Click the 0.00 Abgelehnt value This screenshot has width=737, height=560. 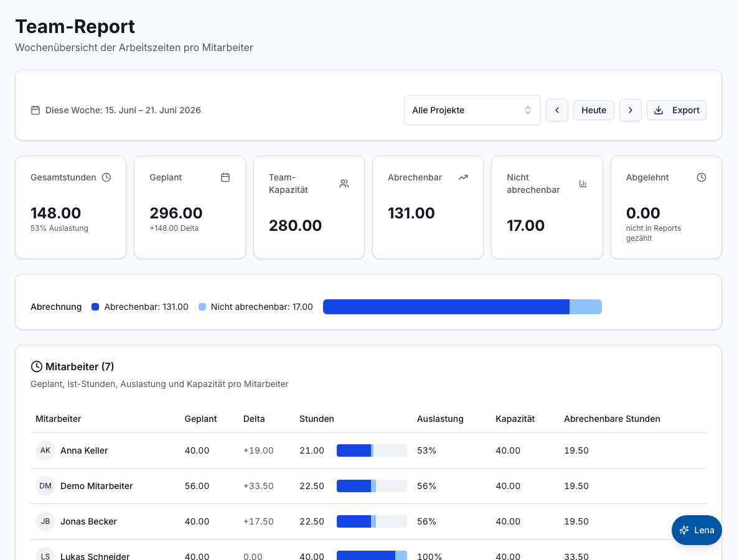click(x=643, y=213)
